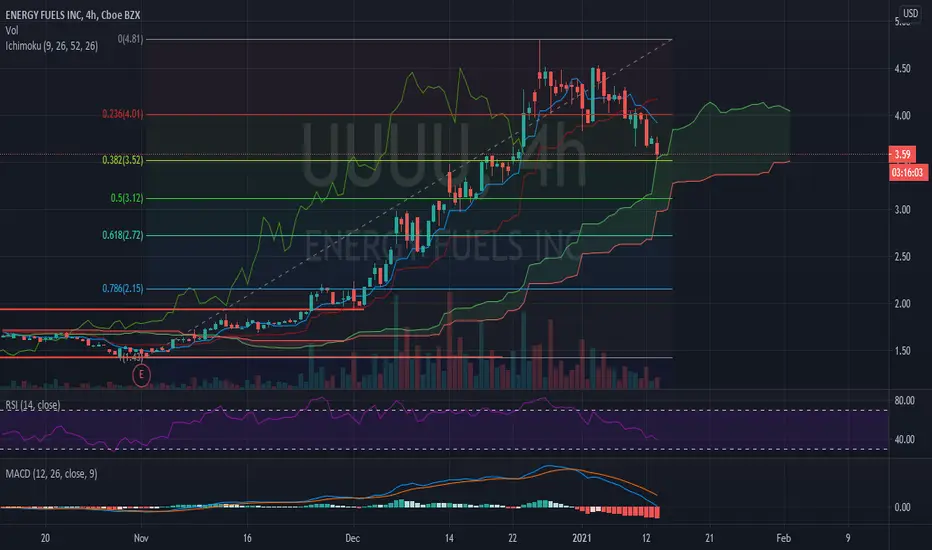The width and height of the screenshot is (932, 550).
Task: Click the RSI 80.00 scale label
Action: pyautogui.click(x=904, y=401)
